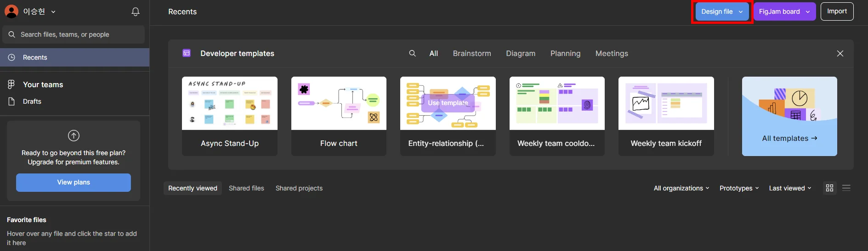
Task: Open the Last viewed sort dropdown
Action: click(x=790, y=188)
